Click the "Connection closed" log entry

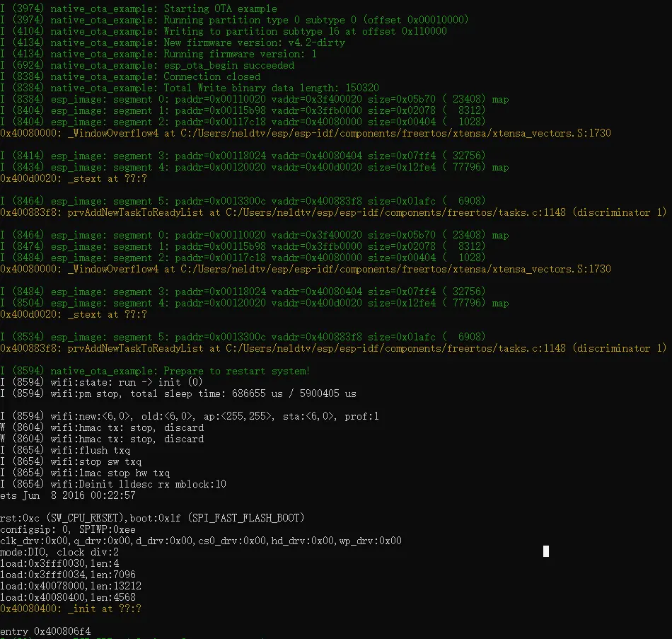point(212,76)
